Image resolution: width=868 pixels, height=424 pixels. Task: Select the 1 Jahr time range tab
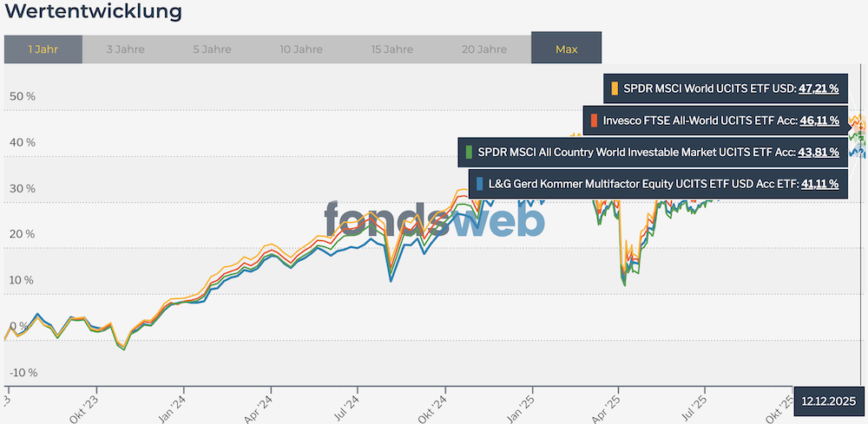pos(43,49)
